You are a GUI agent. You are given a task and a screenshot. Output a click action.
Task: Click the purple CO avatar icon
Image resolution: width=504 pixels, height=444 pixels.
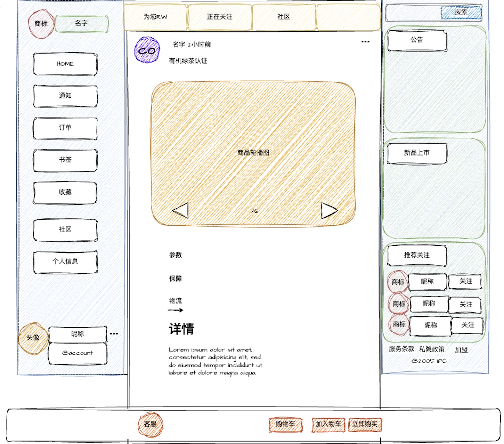pyautogui.click(x=147, y=50)
